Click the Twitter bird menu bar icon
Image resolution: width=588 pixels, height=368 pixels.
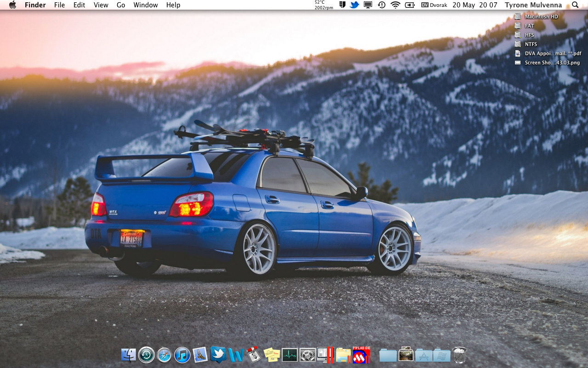point(354,5)
